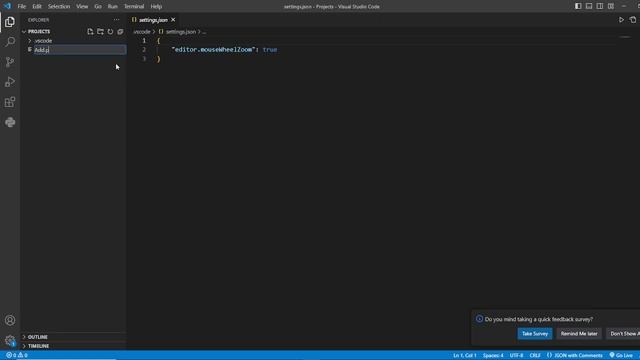The image size is (640, 360).
Task: Click the Ln 1, Col 1 status item
Action: (464, 355)
